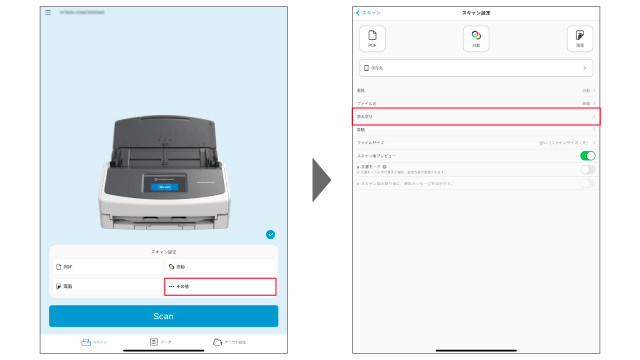The height and width of the screenshot is (360, 640).
Task: Tap the info icon next to e-文書モード
Action: click(384, 167)
